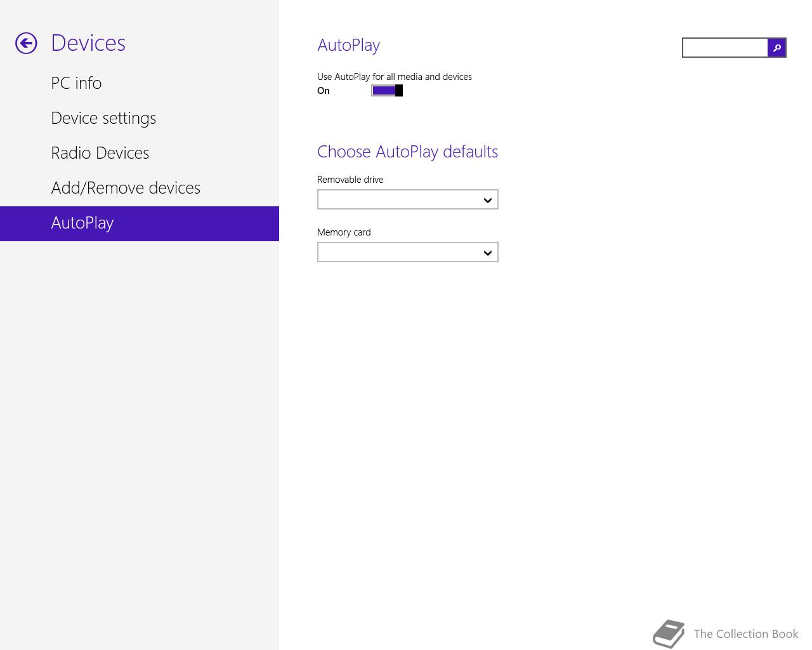Navigate to Add/Remove devices
The image size is (812, 650).
(x=126, y=188)
